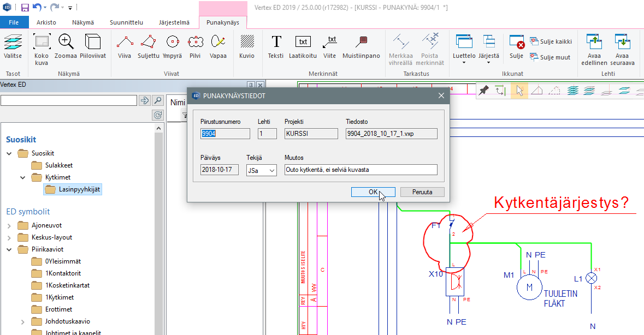The width and height of the screenshot is (644, 335).
Task: Click the Peruuta cancel button
Action: pos(422,192)
